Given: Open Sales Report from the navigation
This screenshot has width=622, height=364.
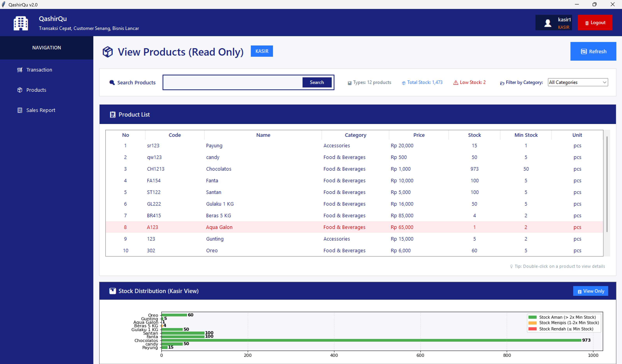Looking at the screenshot, I should pyautogui.click(x=41, y=110).
